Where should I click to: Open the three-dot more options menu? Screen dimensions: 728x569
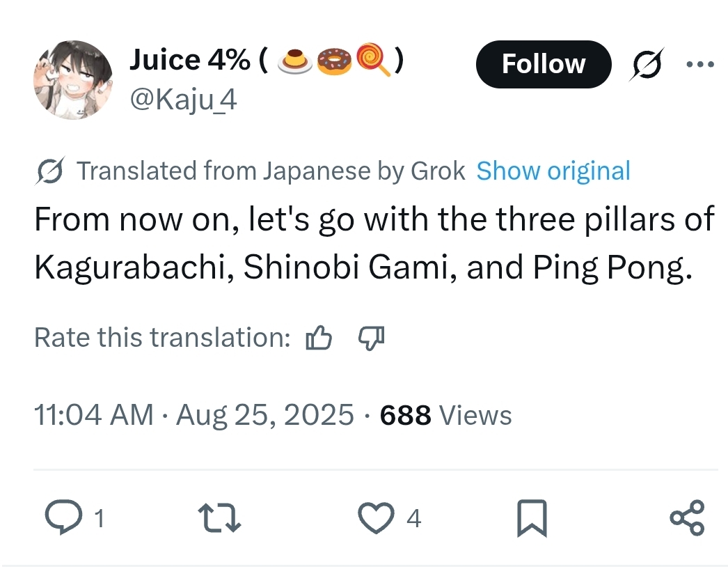[x=699, y=64]
